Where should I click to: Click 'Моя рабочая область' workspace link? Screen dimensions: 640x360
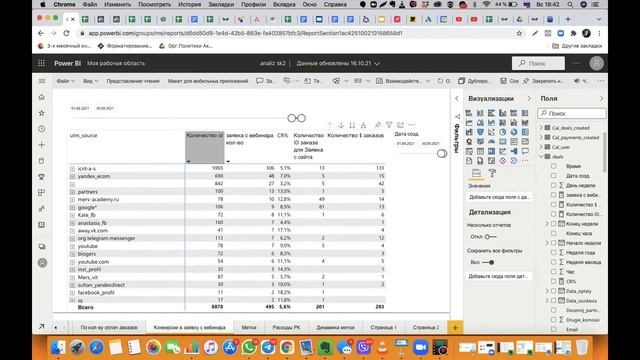(116, 63)
